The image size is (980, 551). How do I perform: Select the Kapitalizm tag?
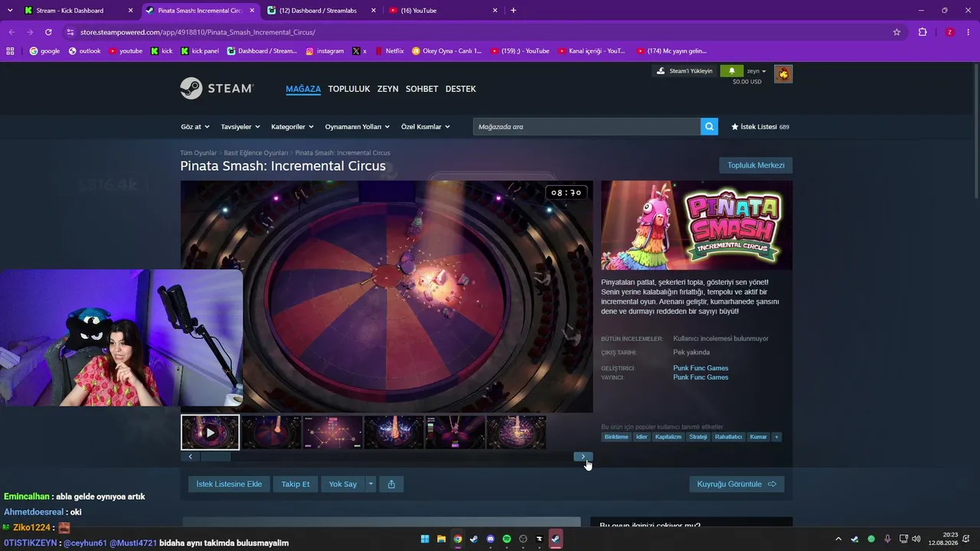click(x=668, y=437)
